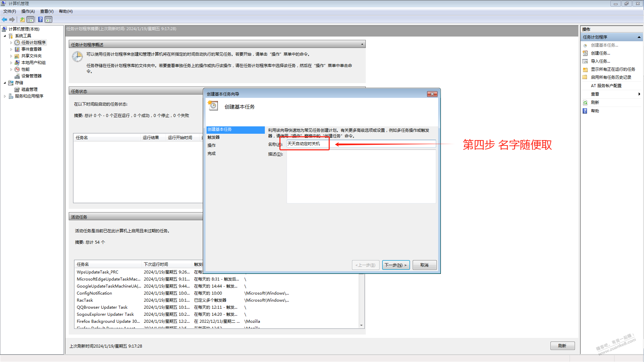Click the 显示所有正在运行的任务 icon
The width and height of the screenshot is (644, 362).
(585, 69)
